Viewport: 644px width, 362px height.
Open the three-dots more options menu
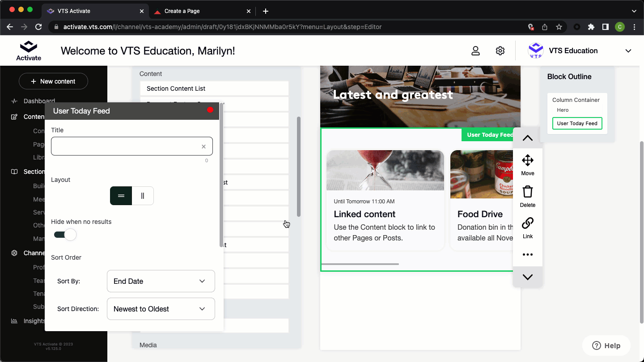(x=528, y=255)
